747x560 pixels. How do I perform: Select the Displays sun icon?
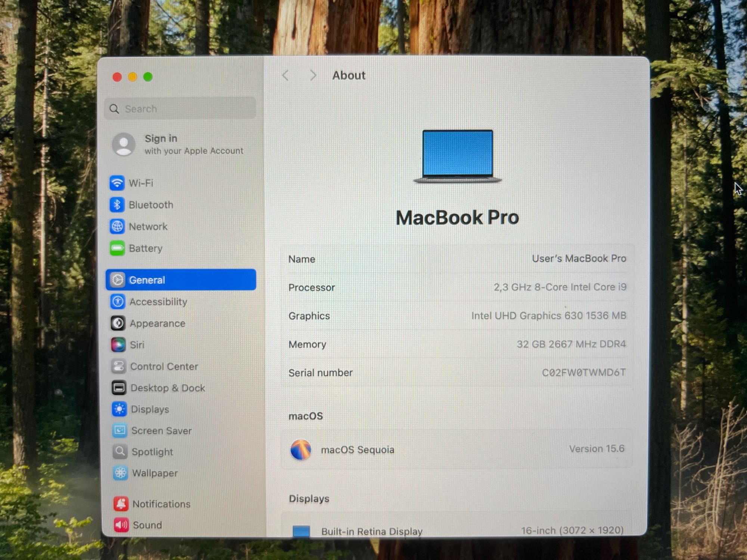(120, 409)
